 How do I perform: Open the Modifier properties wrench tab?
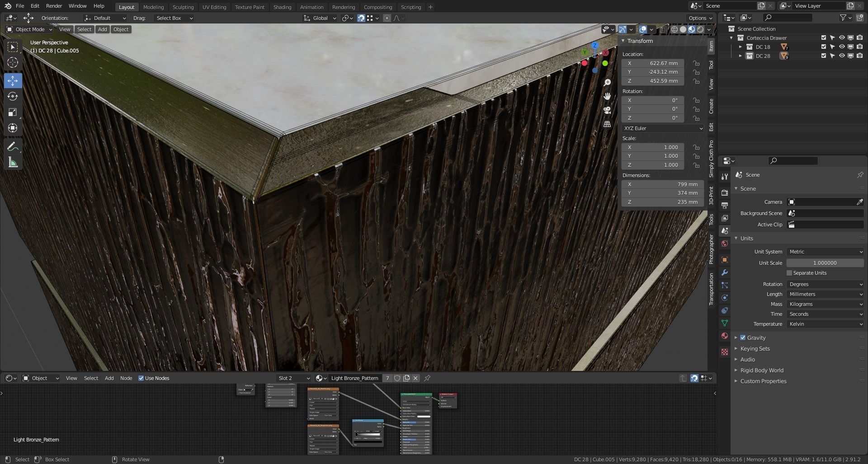[725, 272]
